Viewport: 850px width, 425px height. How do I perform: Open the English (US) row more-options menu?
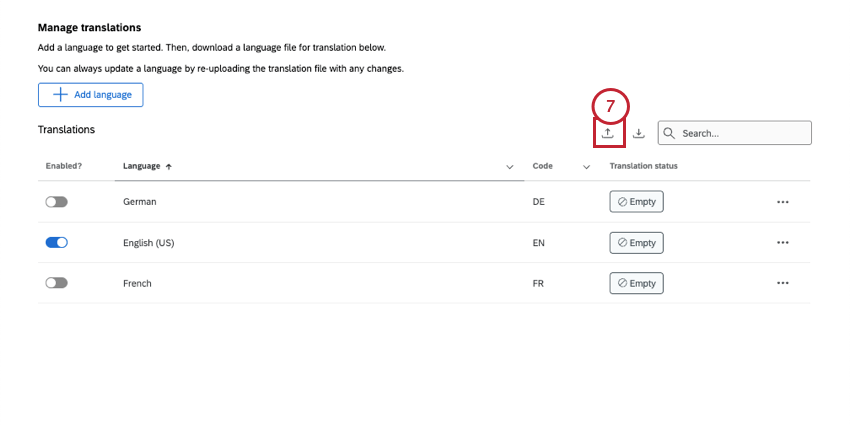point(782,243)
